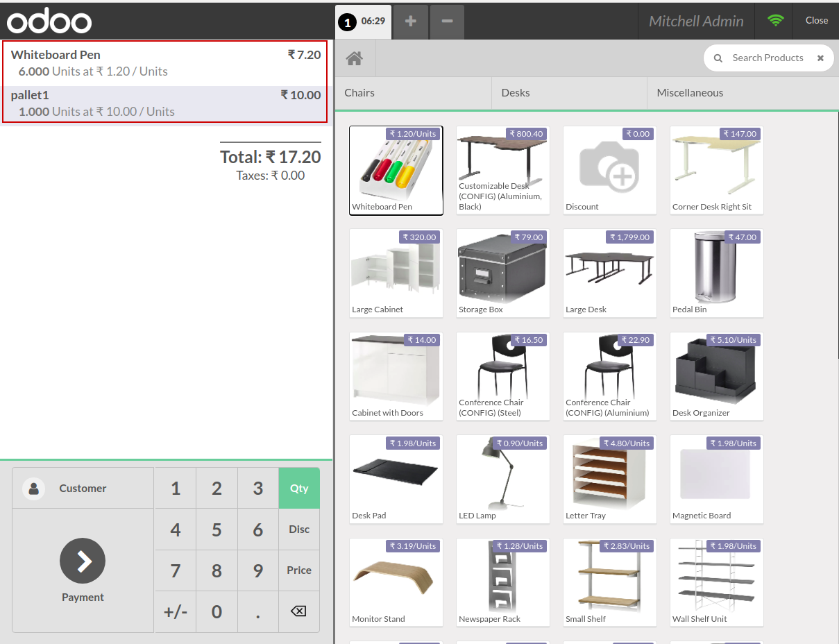This screenshot has height=644, width=839.
Task: Switch the numpad to Price mode
Action: pyautogui.click(x=299, y=570)
